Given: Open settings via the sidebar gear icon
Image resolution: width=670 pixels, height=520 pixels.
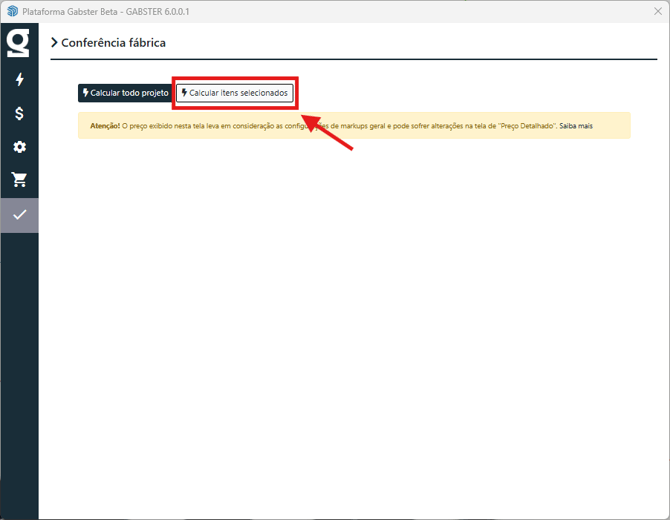Looking at the screenshot, I should pyautogui.click(x=19, y=147).
